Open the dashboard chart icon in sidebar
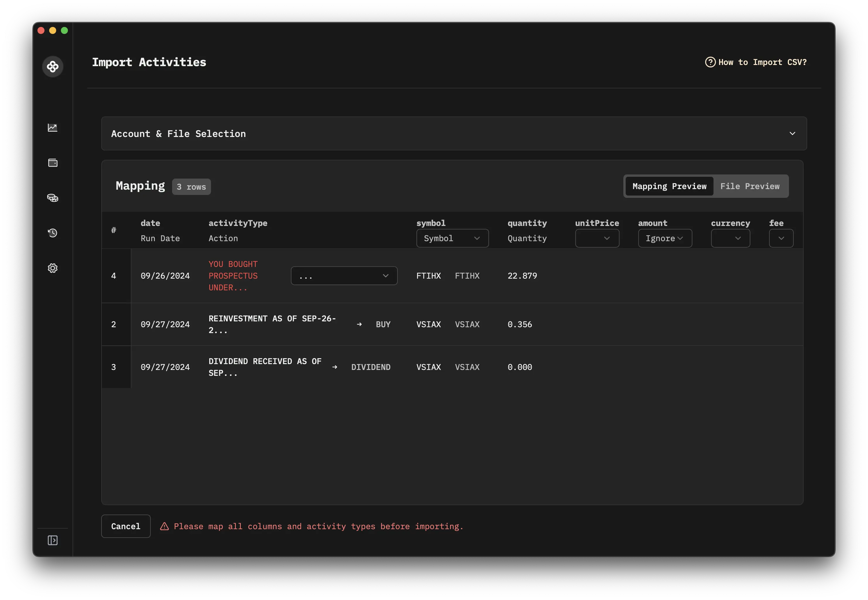The image size is (868, 600). [x=53, y=127]
